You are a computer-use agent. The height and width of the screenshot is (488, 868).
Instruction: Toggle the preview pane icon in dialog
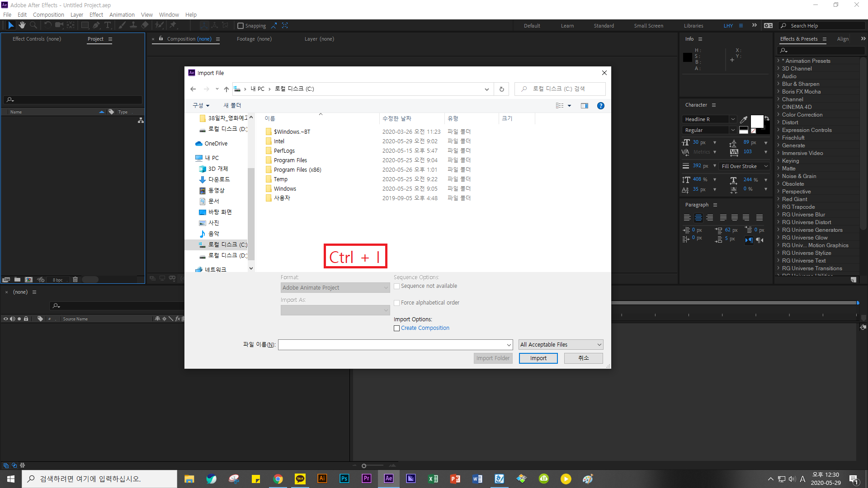coord(584,106)
